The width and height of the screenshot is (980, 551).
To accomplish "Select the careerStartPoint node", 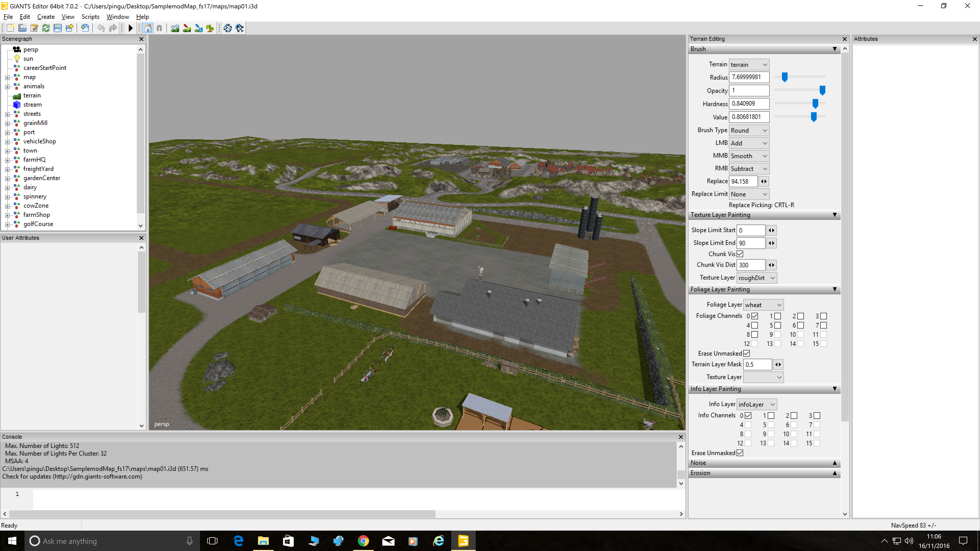I will tap(45, 68).
